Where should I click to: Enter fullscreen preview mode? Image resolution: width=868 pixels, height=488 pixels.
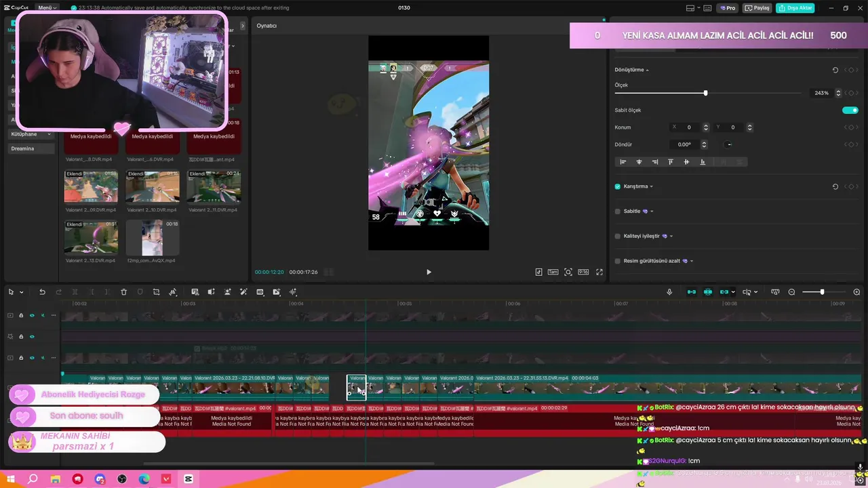click(599, 272)
